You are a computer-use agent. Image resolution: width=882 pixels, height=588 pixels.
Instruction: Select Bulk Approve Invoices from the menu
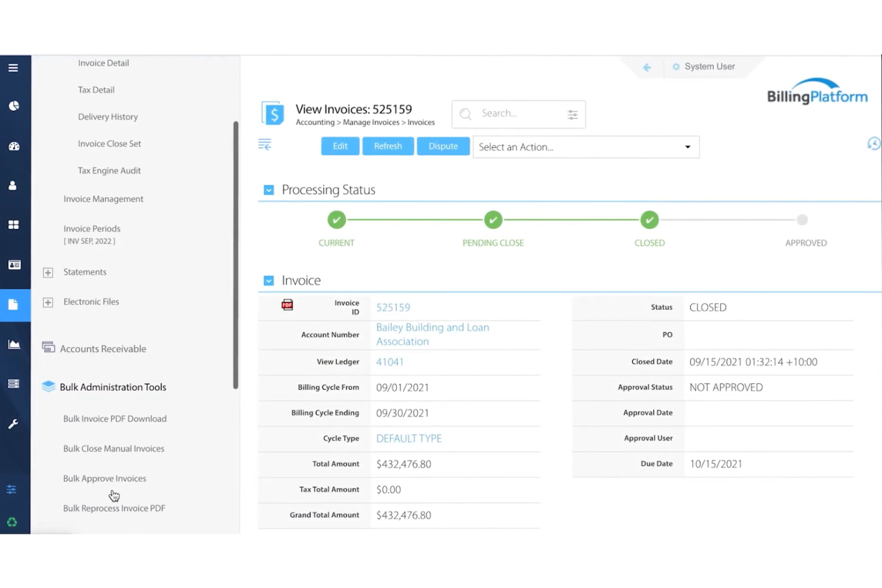click(104, 478)
